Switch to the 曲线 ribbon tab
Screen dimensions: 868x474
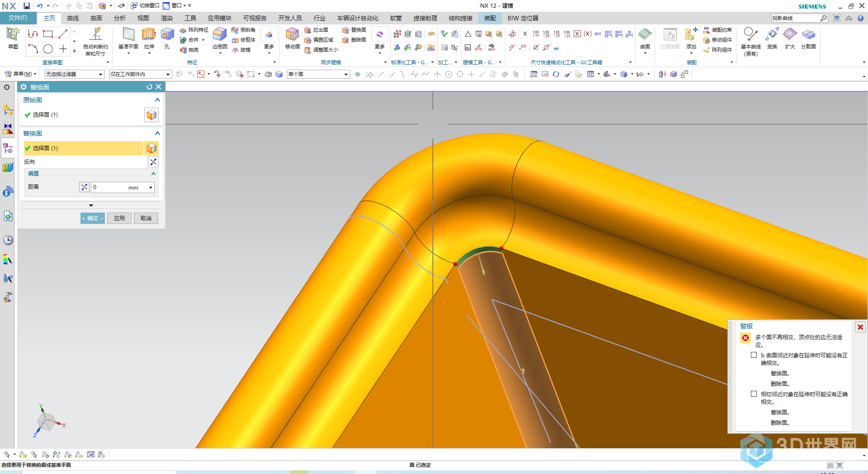click(x=73, y=18)
